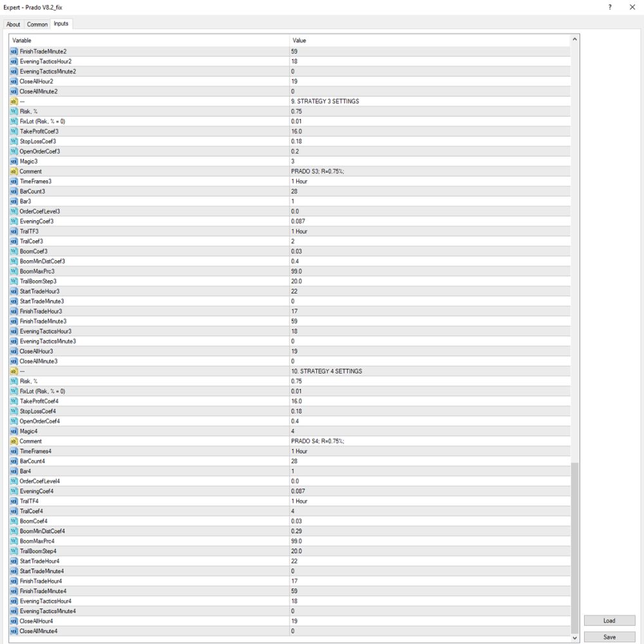This screenshot has height=644, width=644.
Task: Click the scrollbar up arrow
Action: 574,39
